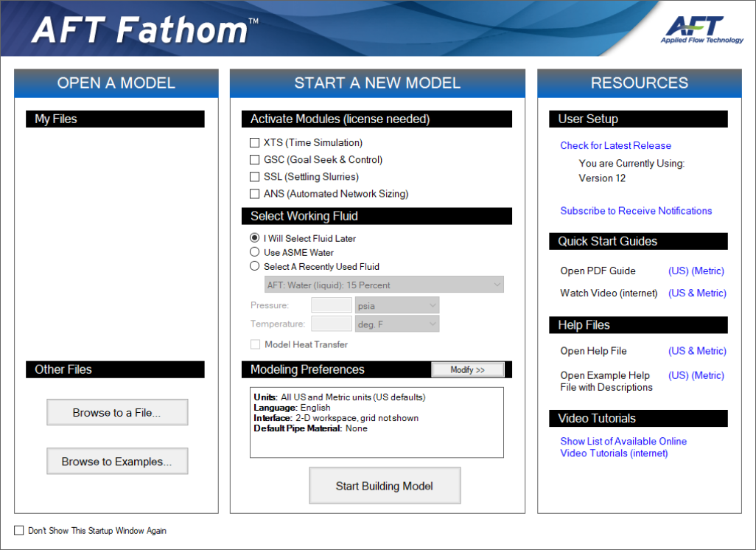756x550 pixels.
Task: Click Start Building Model button
Action: coord(385,485)
